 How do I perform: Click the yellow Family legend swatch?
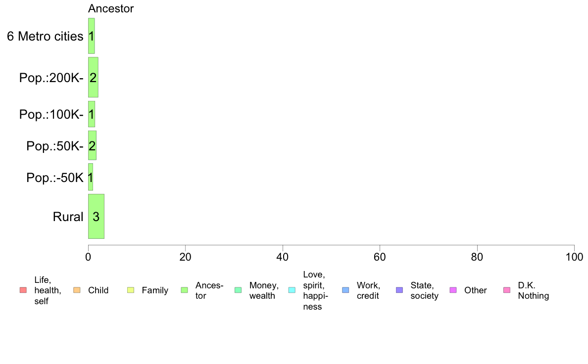click(x=131, y=290)
